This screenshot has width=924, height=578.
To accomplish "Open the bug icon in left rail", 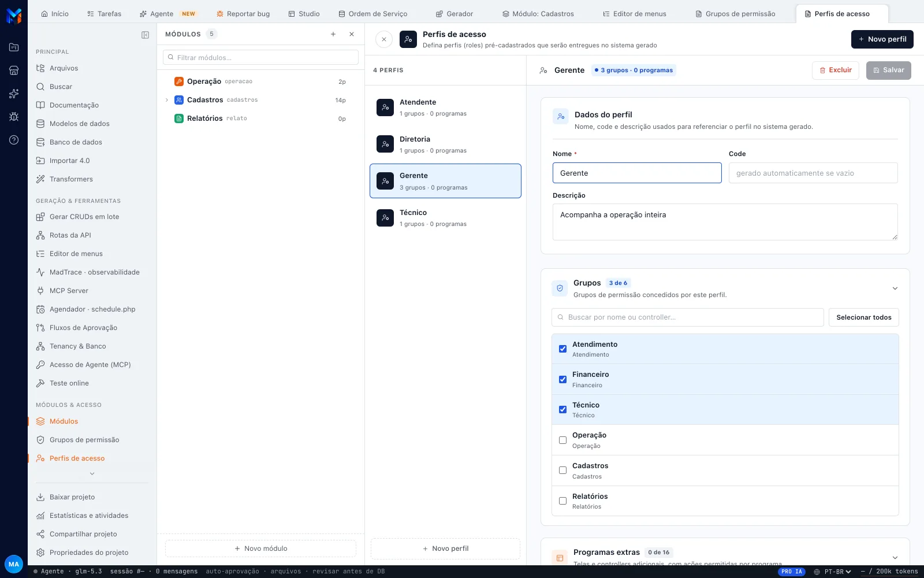I will tap(14, 117).
